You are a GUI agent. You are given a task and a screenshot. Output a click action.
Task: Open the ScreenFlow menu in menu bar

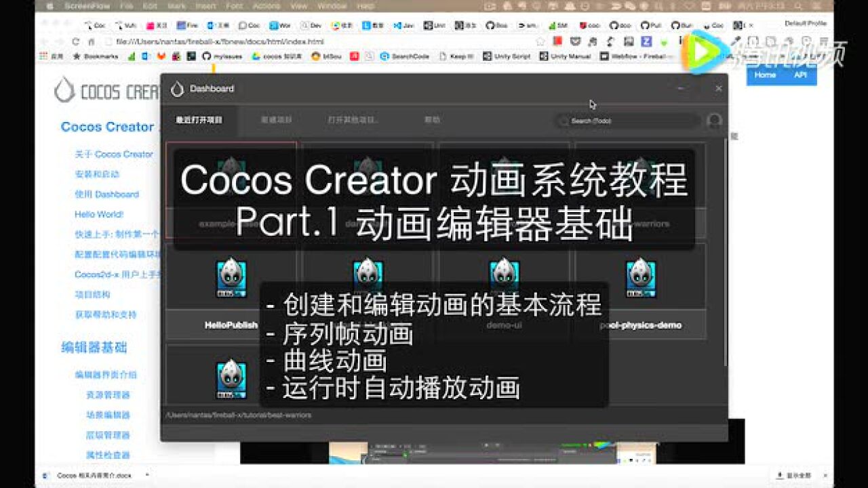(87, 6)
